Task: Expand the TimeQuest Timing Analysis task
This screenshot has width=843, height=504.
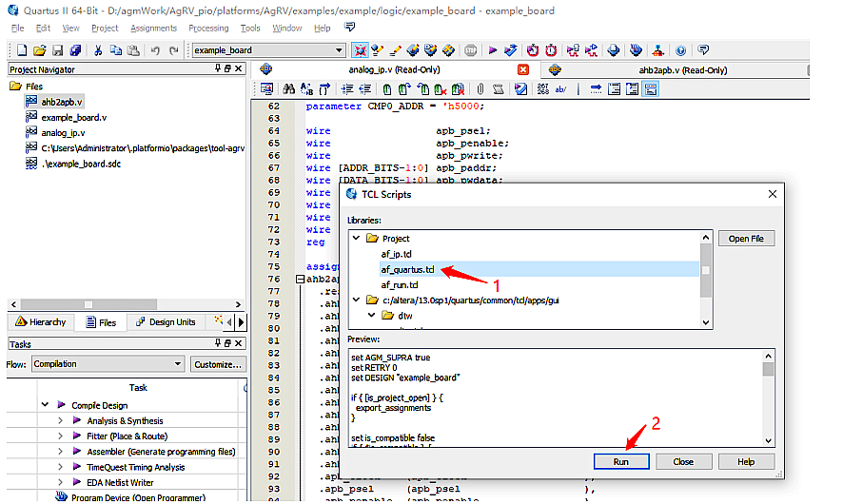Action: [60, 467]
